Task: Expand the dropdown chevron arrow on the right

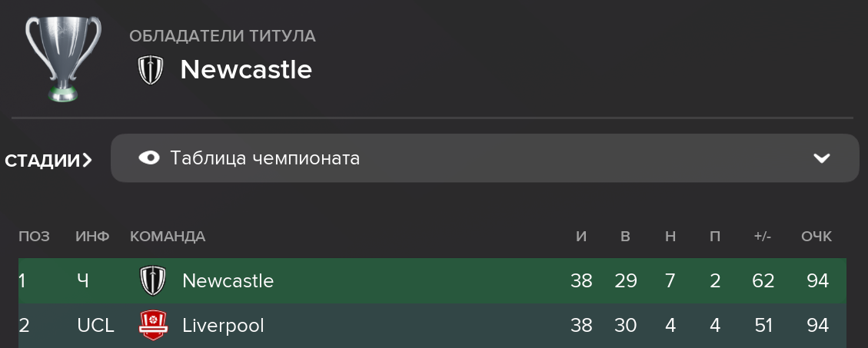Action: (822, 159)
